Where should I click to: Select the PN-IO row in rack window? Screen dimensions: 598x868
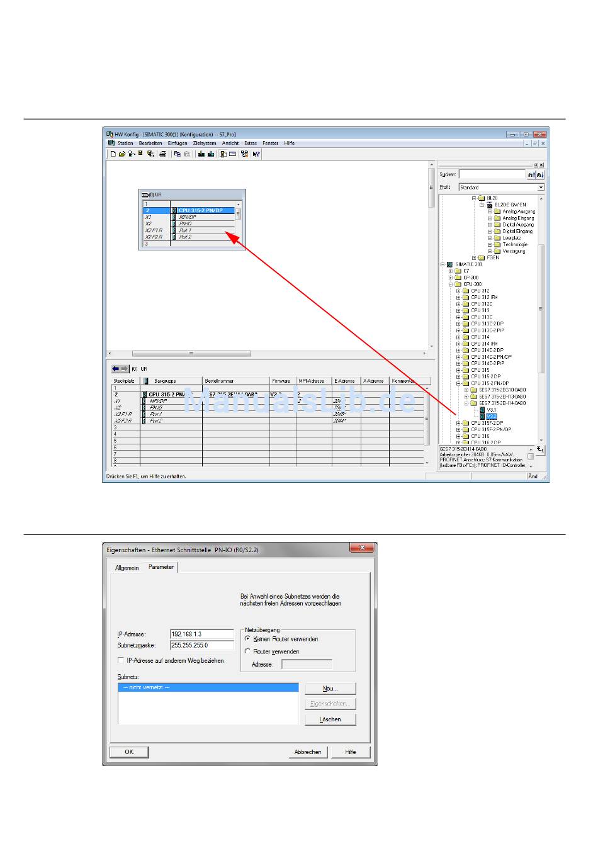[189, 224]
